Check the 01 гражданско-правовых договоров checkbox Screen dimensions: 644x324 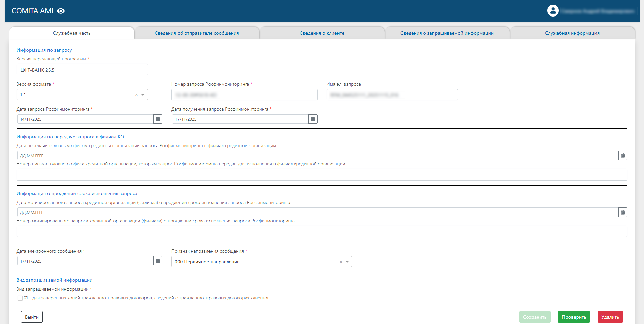[x=20, y=298]
